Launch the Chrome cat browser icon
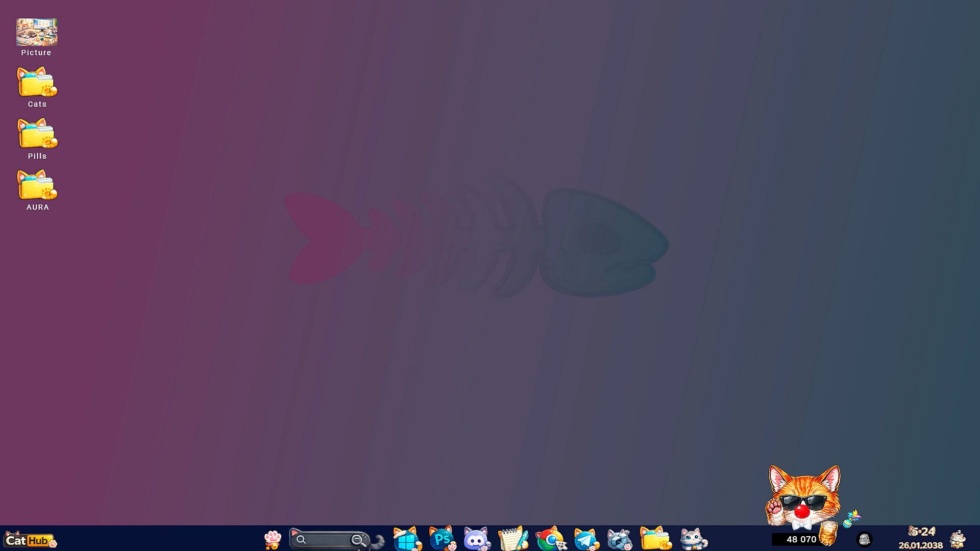The height and width of the screenshot is (551, 980). (550, 539)
